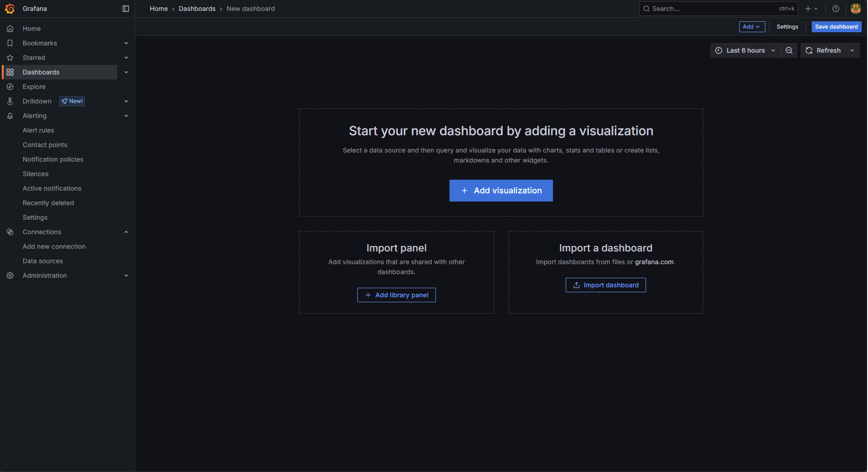The image size is (868, 472).
Task: Click the Refresh button
Action: click(x=823, y=50)
